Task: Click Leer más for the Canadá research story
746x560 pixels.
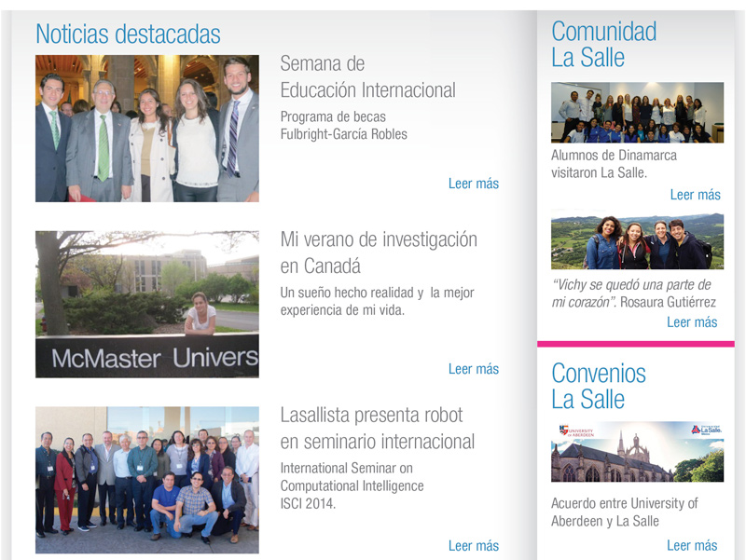Action: [x=474, y=369]
